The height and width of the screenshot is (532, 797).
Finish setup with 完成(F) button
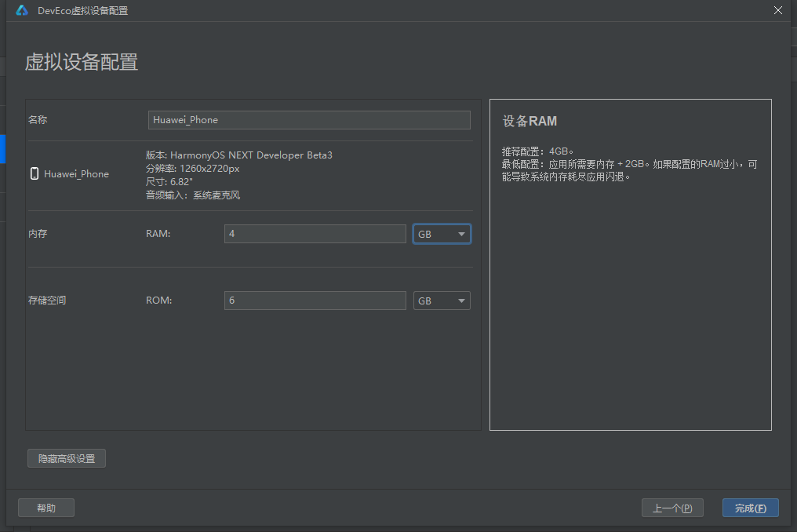click(750, 508)
